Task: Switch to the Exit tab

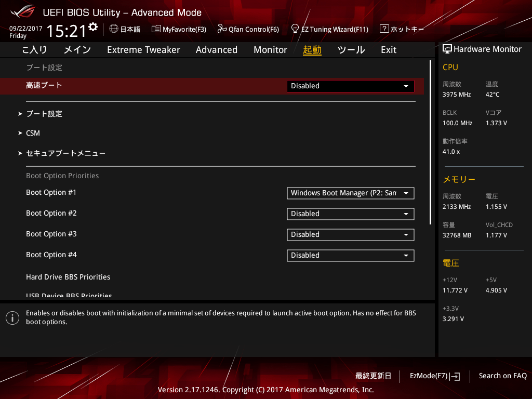Action: pos(389,50)
